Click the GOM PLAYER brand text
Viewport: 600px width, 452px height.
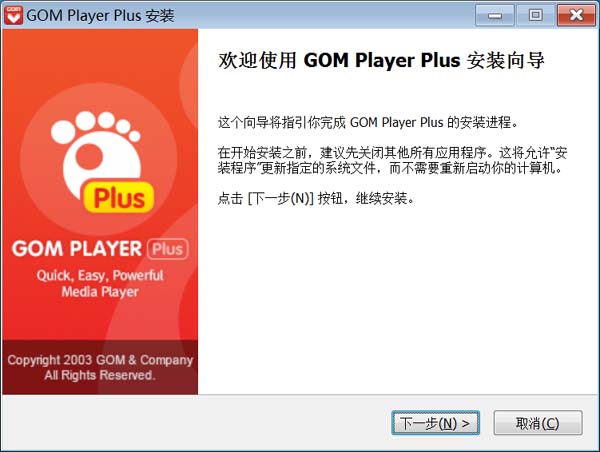pyautogui.click(x=77, y=249)
